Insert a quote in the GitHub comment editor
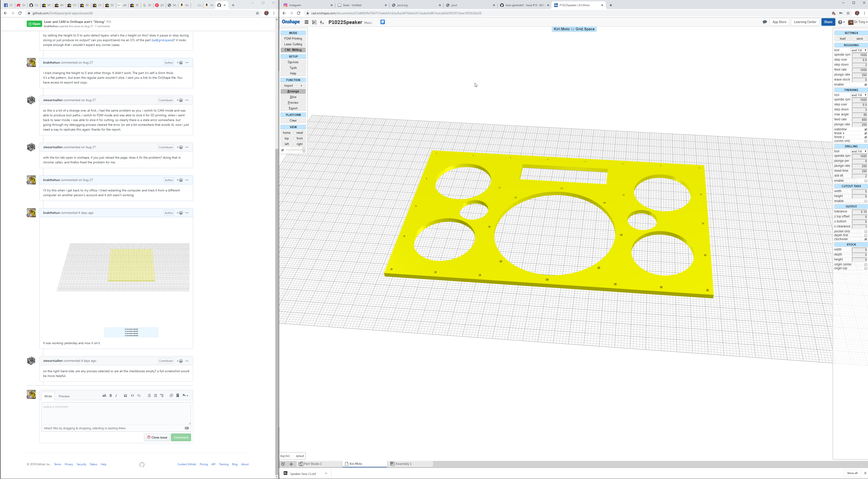The image size is (868, 479). [x=125, y=396]
